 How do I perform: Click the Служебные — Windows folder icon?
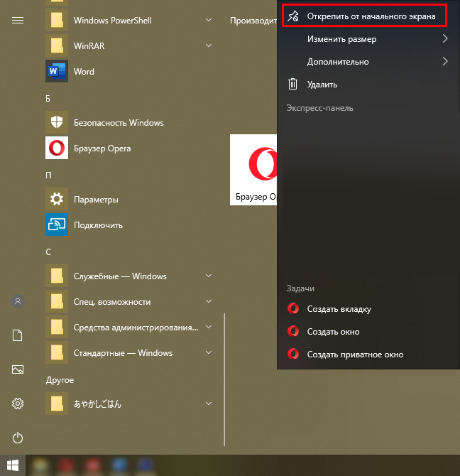(57, 276)
